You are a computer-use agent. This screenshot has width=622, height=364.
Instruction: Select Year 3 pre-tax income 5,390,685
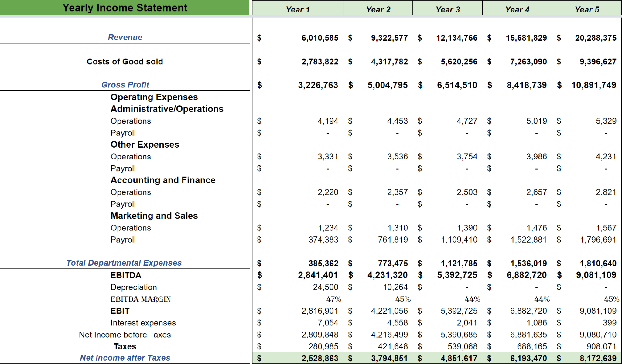[459, 335]
